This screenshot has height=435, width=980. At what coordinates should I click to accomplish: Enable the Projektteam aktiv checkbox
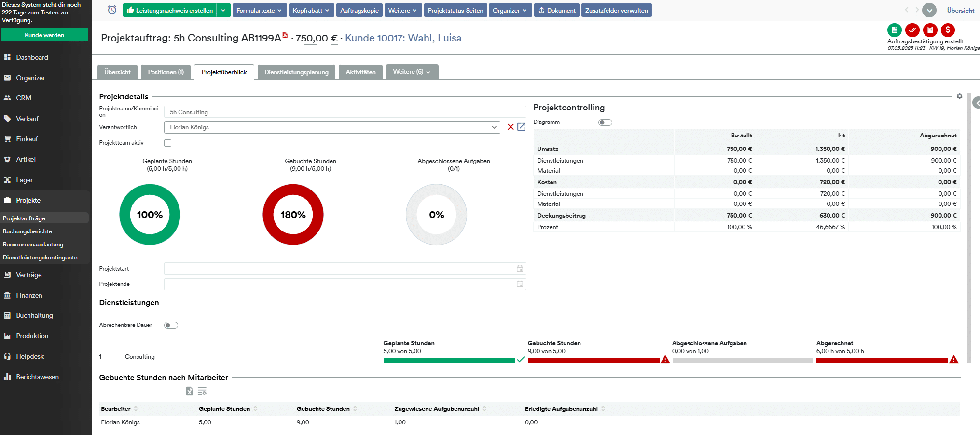tap(167, 143)
